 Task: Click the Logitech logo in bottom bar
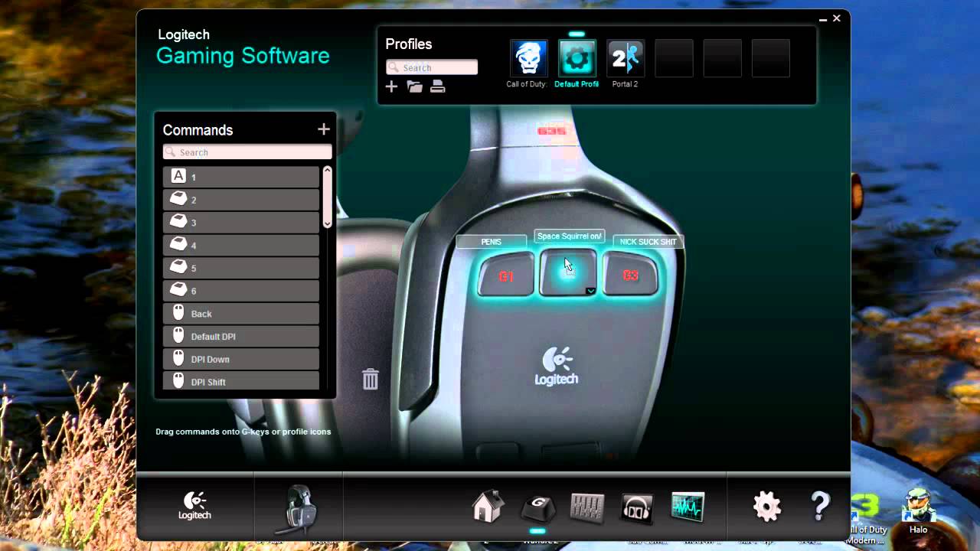point(194,506)
